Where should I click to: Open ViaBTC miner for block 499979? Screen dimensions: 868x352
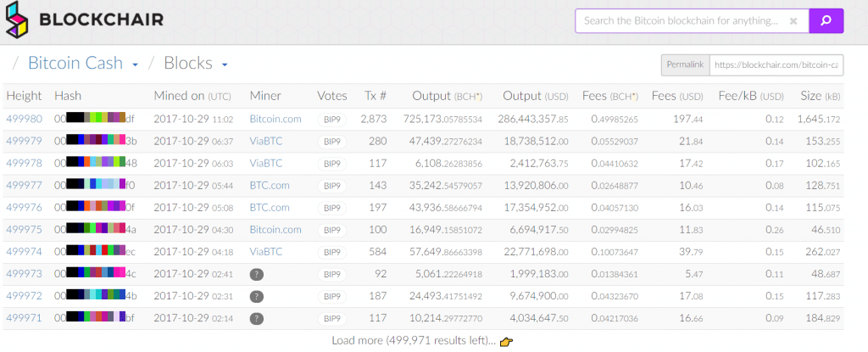(266, 141)
